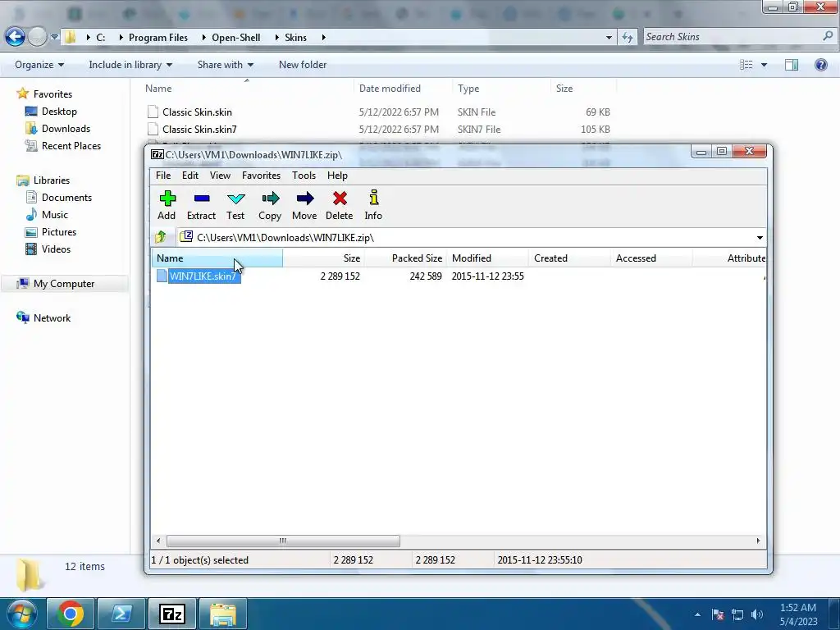Select the Classic Skin.skin file

pos(197,112)
